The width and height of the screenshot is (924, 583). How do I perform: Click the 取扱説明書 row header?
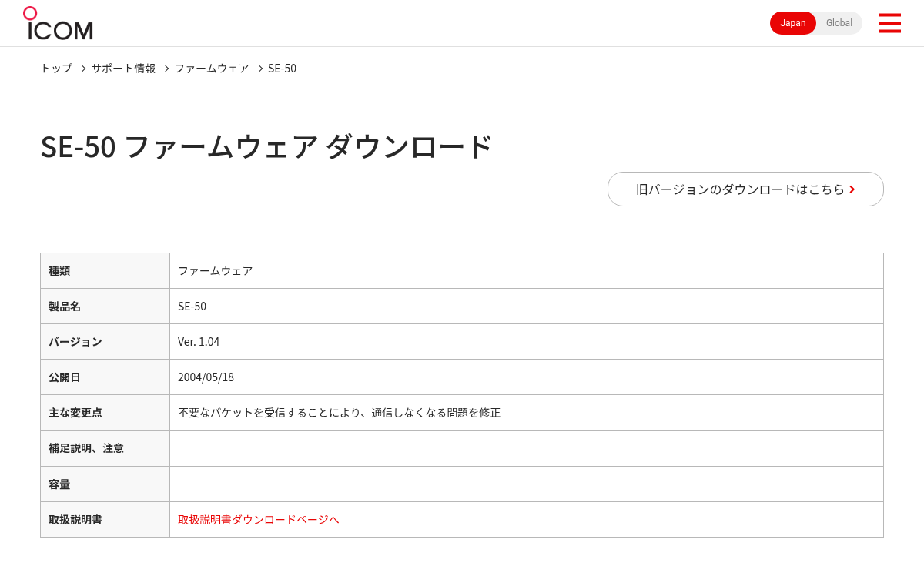(105, 519)
